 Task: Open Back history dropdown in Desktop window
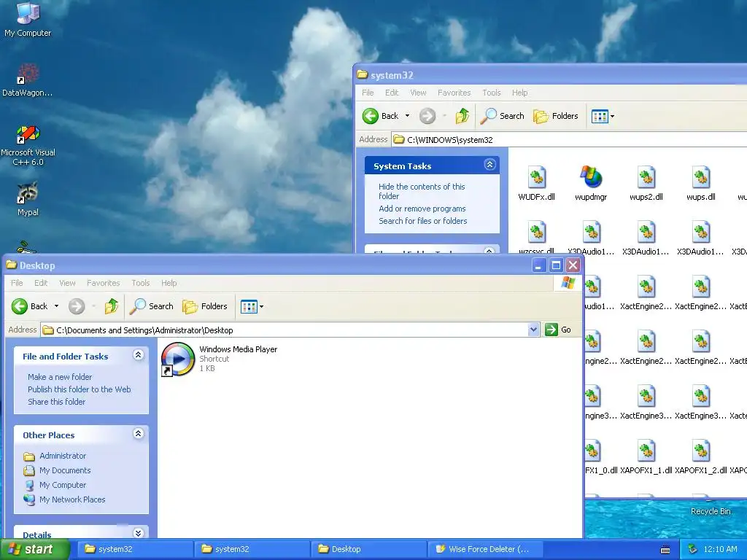(x=56, y=306)
